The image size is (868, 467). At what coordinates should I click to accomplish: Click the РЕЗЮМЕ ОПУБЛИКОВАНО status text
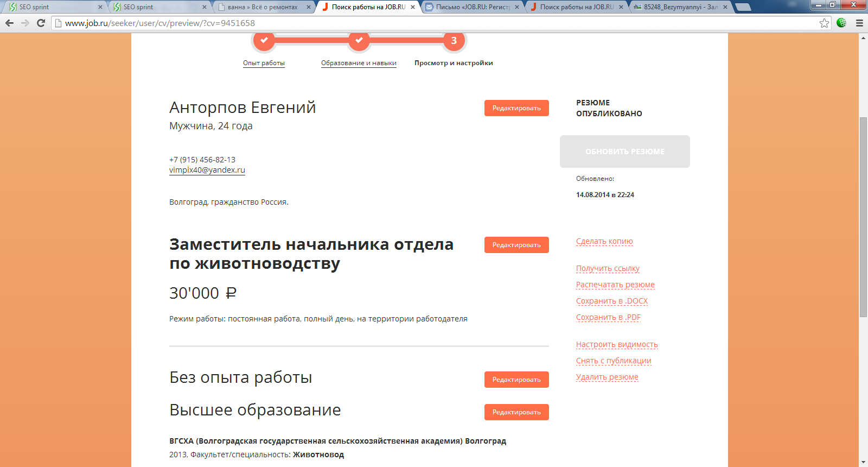[x=609, y=108]
